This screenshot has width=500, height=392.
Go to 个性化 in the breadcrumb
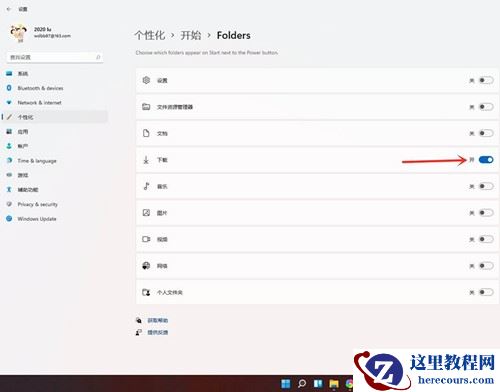pos(150,35)
